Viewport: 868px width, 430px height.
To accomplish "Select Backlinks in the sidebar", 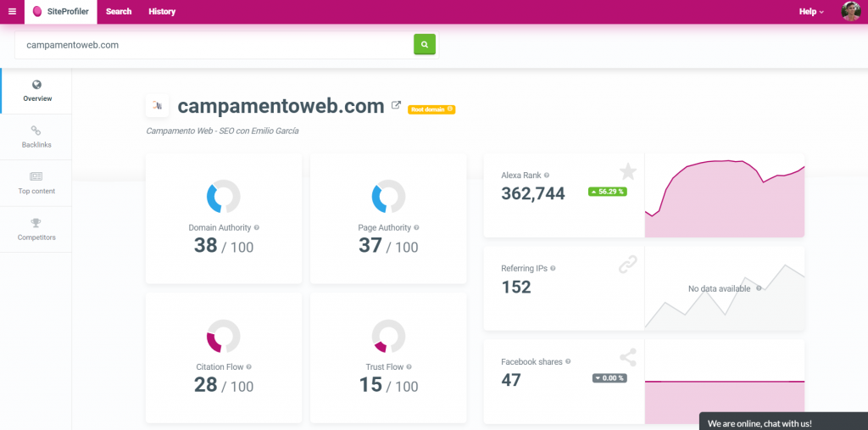I will pyautogui.click(x=36, y=137).
